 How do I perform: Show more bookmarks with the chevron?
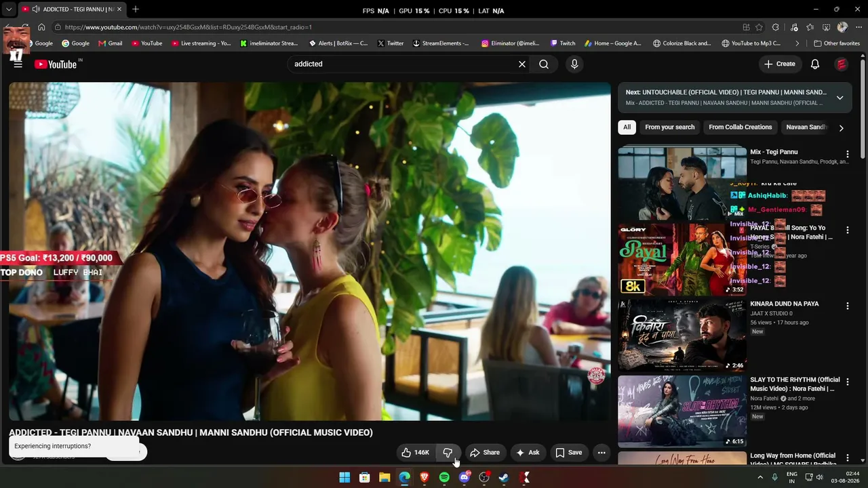[x=797, y=43]
